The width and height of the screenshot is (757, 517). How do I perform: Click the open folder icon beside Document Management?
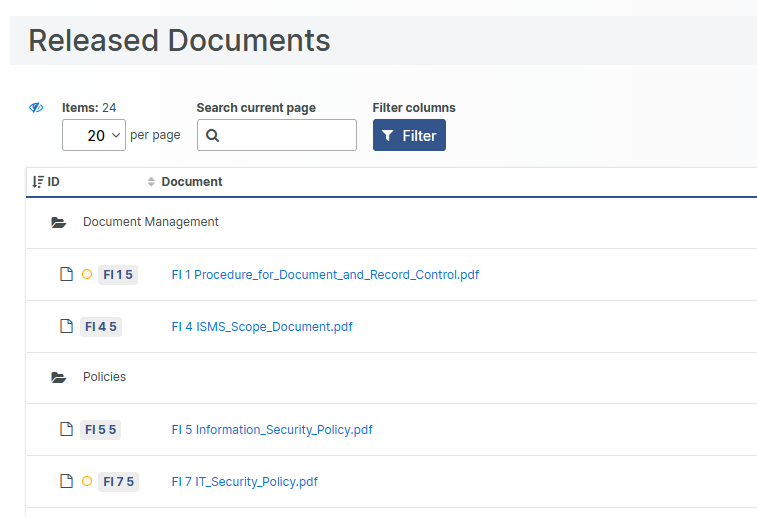pyautogui.click(x=59, y=222)
